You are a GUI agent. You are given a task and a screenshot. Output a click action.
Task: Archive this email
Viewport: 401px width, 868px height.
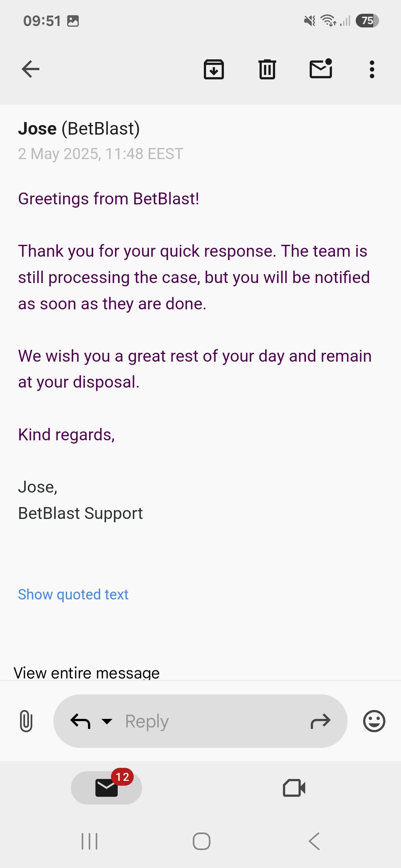(213, 69)
